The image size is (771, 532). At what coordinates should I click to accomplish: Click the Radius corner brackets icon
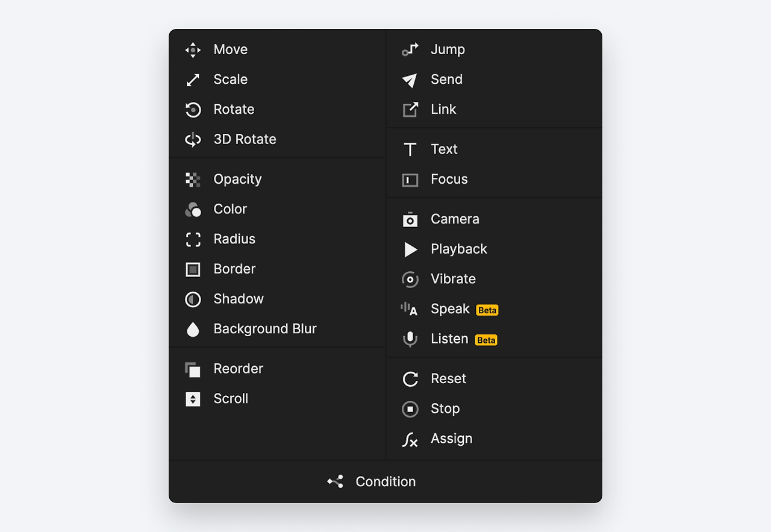193,239
